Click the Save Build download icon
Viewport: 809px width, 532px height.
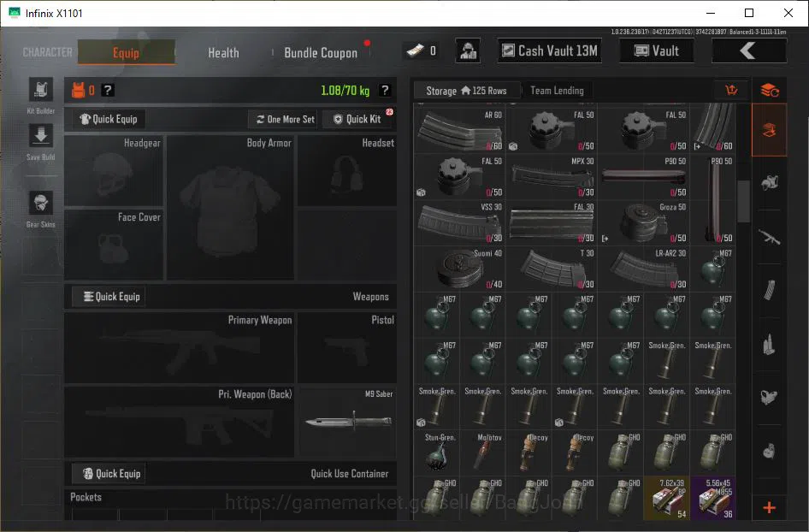[41, 136]
